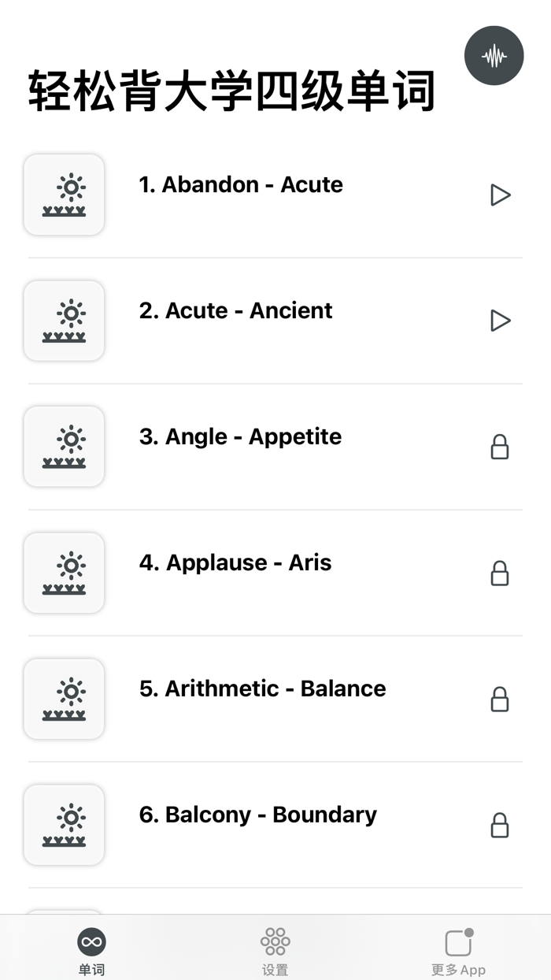Unlock the Applause - Aris lesson
Screen dimensions: 551x980
pyautogui.click(x=501, y=573)
